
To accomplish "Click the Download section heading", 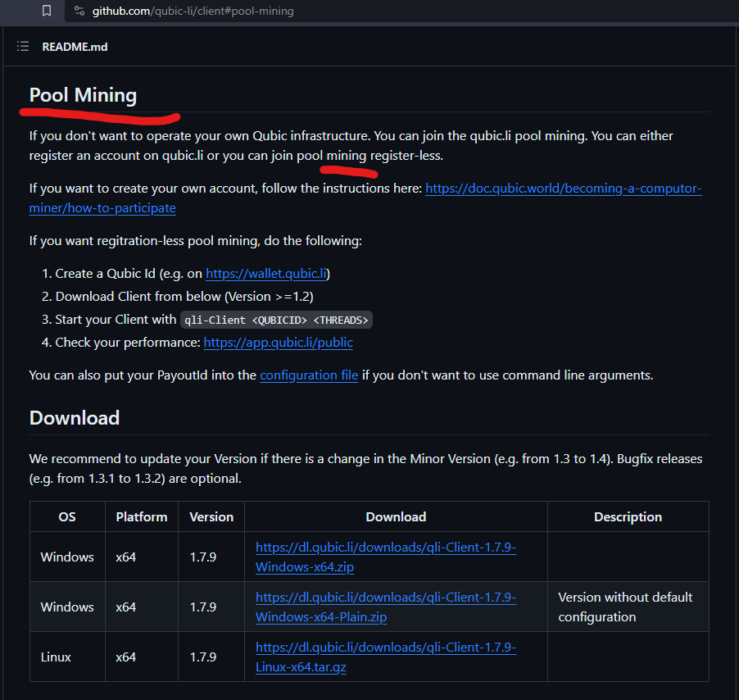I will pos(75,418).
